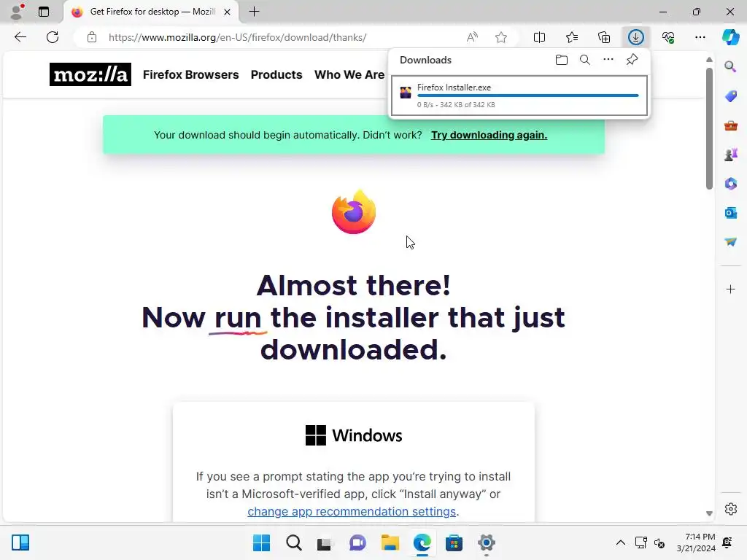View site information lock icon
Viewport: 747px width, 560px height.
pyautogui.click(x=92, y=37)
